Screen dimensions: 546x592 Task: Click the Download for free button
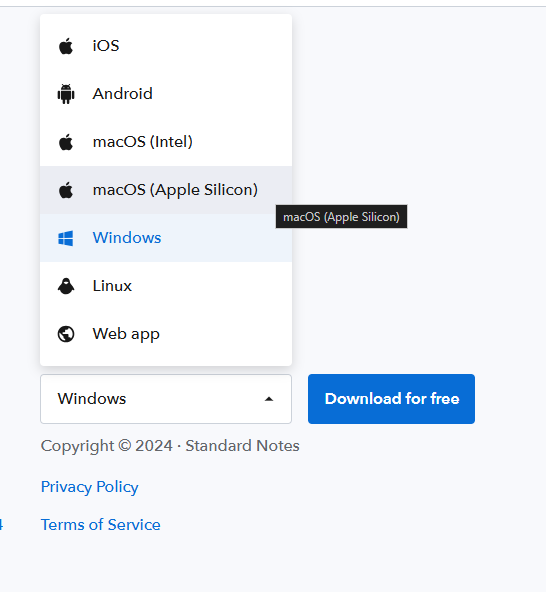pos(392,399)
